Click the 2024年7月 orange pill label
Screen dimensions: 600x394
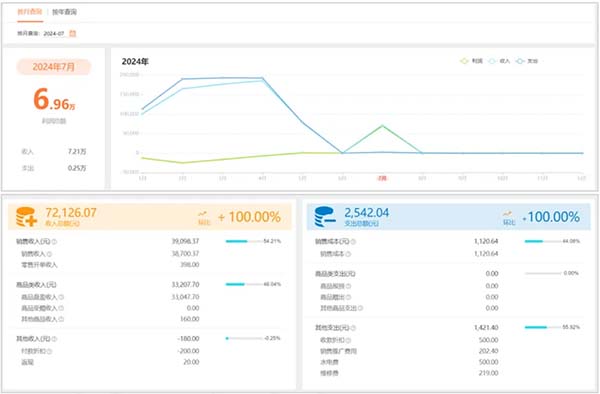54,67
